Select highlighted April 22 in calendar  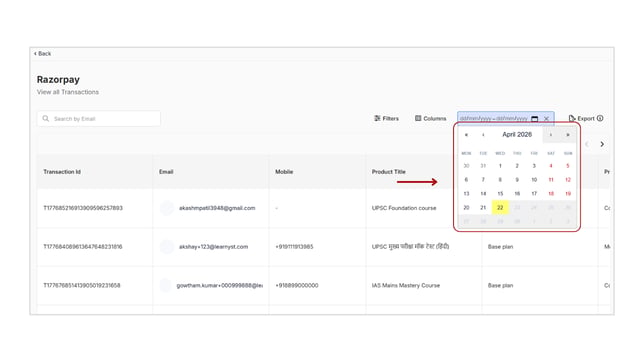coord(500,208)
